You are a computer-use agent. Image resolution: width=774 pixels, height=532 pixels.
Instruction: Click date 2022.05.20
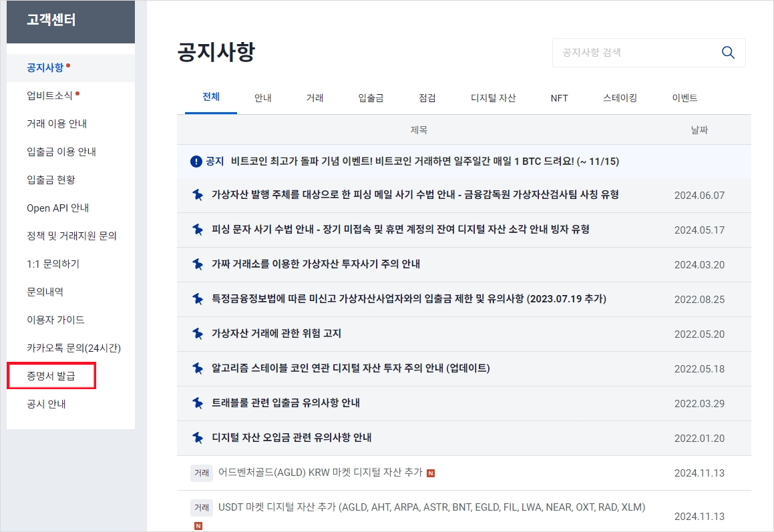pos(699,334)
